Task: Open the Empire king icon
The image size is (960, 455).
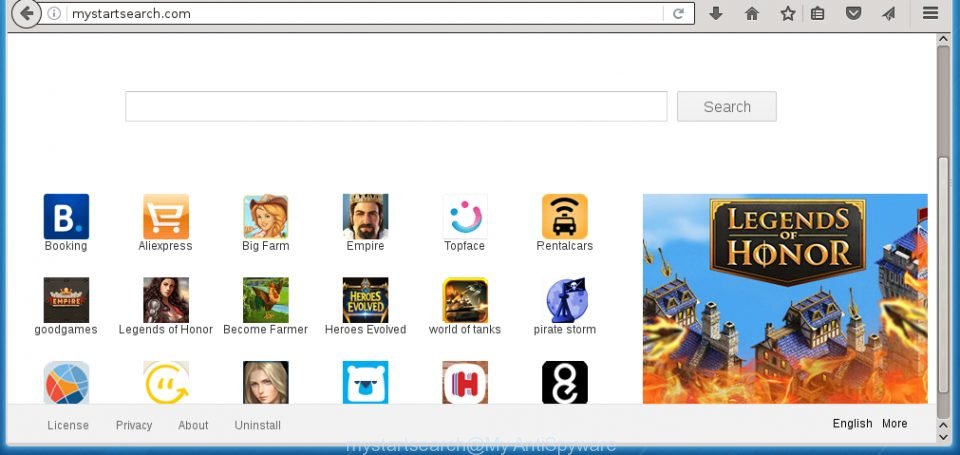Action: tap(366, 216)
